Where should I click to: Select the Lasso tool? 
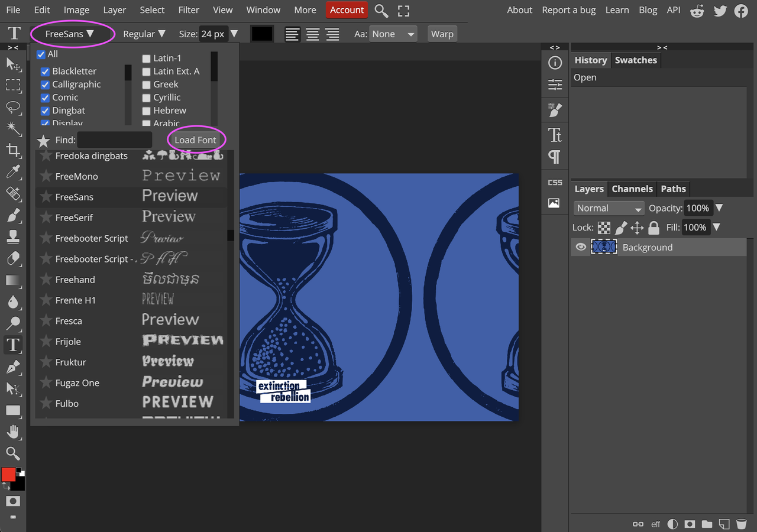click(13, 107)
